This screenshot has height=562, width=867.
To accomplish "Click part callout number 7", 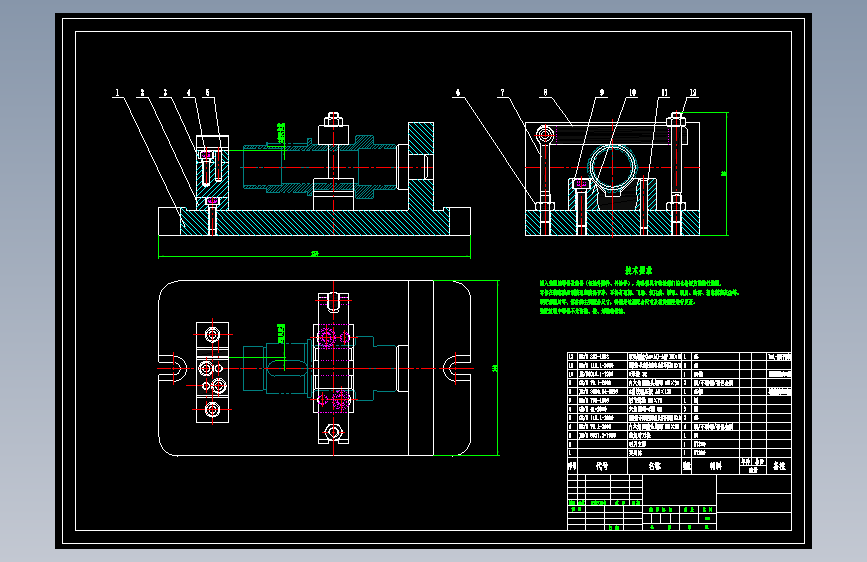I will pyautogui.click(x=502, y=92).
